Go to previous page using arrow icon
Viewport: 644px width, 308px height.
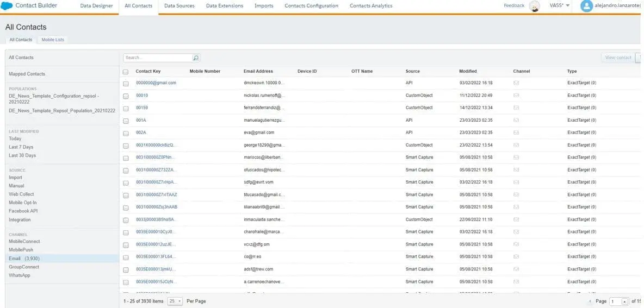tap(590, 301)
